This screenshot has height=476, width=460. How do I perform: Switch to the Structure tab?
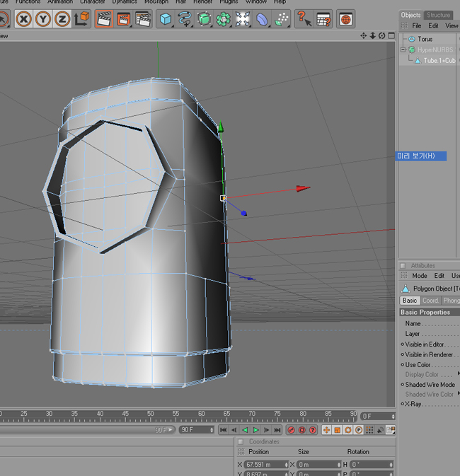point(439,15)
